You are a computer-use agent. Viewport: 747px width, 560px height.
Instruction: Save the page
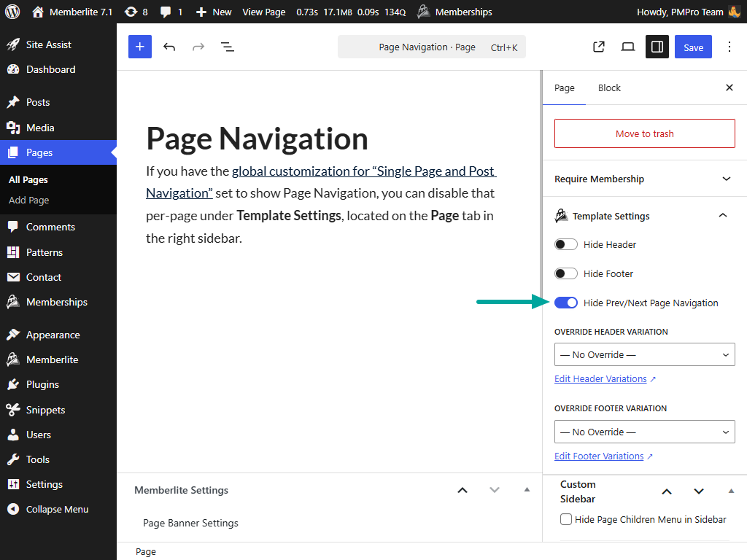(x=693, y=47)
